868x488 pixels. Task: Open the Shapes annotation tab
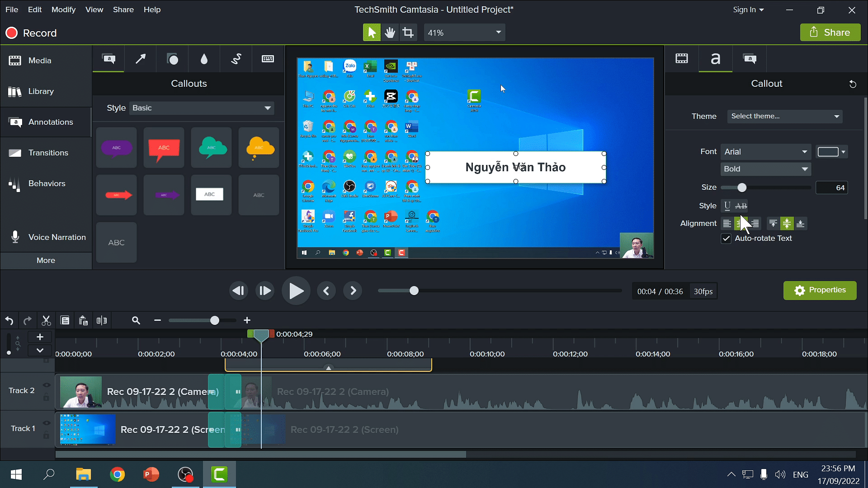(x=172, y=59)
